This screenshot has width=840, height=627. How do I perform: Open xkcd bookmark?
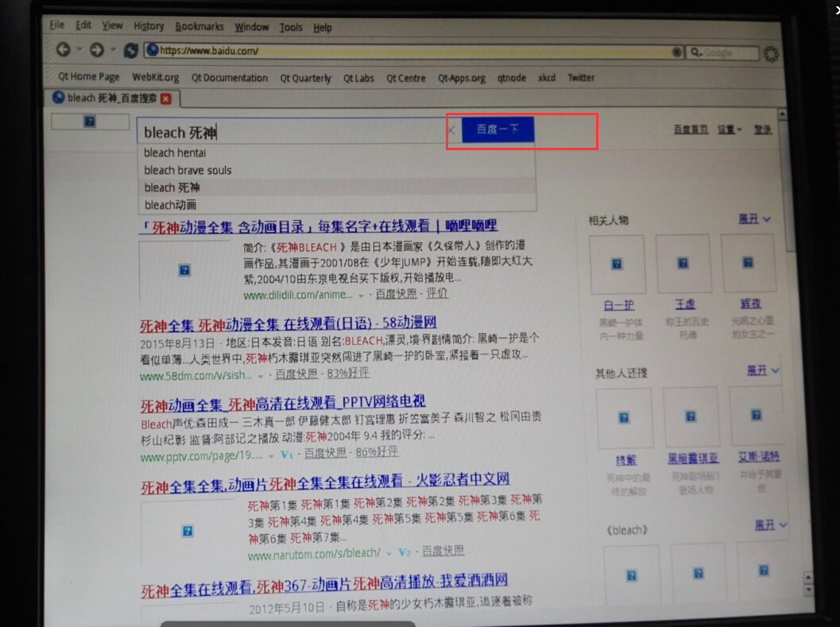547,78
